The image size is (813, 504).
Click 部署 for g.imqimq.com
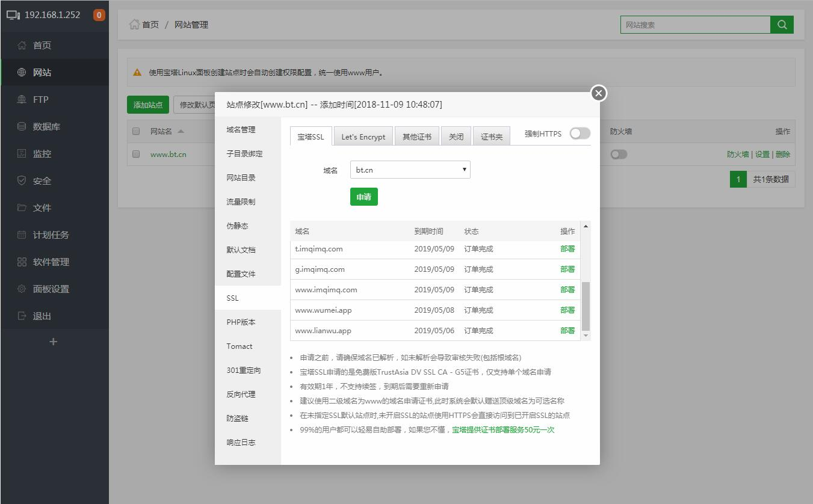click(x=567, y=269)
